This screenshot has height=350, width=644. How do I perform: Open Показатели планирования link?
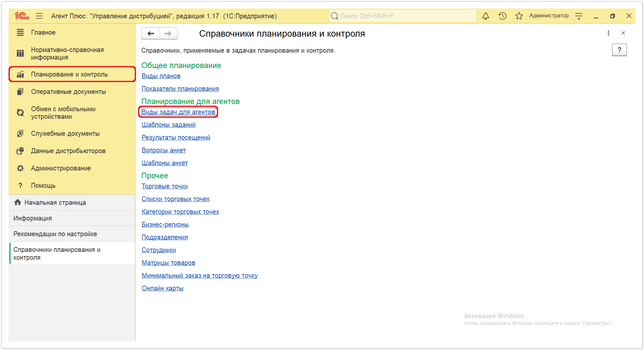coord(180,89)
